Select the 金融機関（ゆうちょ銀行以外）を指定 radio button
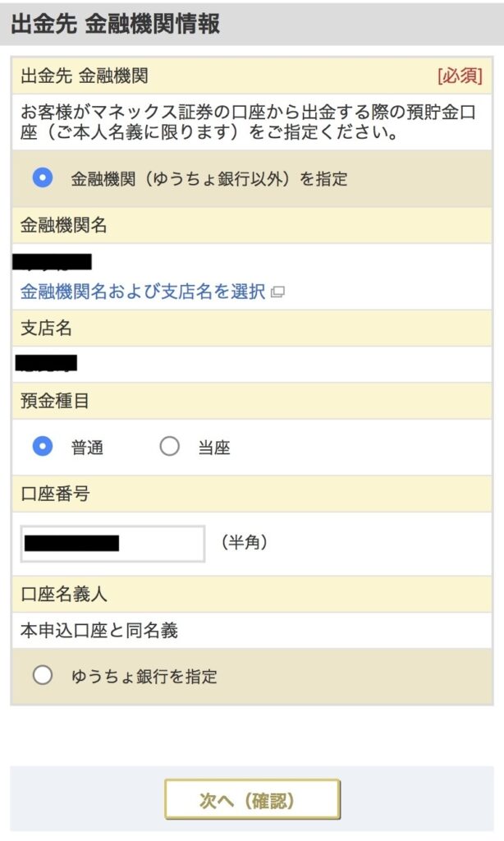Image resolution: width=504 pixels, height=841 pixels. [x=43, y=178]
